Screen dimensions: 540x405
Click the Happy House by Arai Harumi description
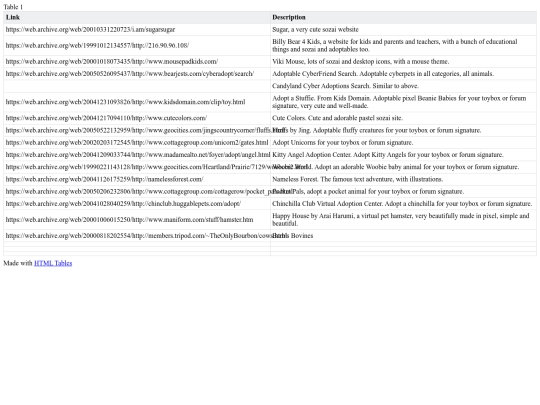[x=401, y=220]
